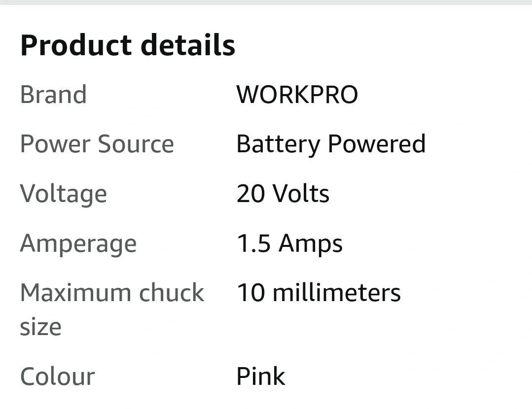Click the Product details heading

(x=128, y=45)
